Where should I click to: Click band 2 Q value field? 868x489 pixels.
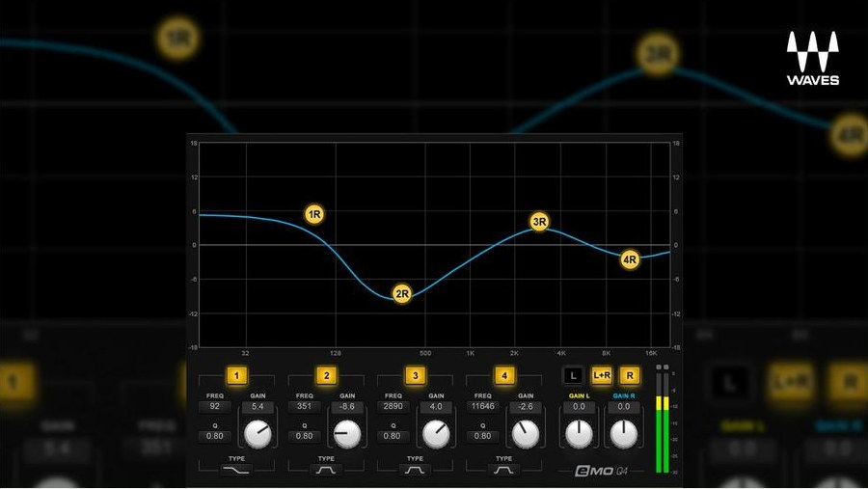coord(304,436)
